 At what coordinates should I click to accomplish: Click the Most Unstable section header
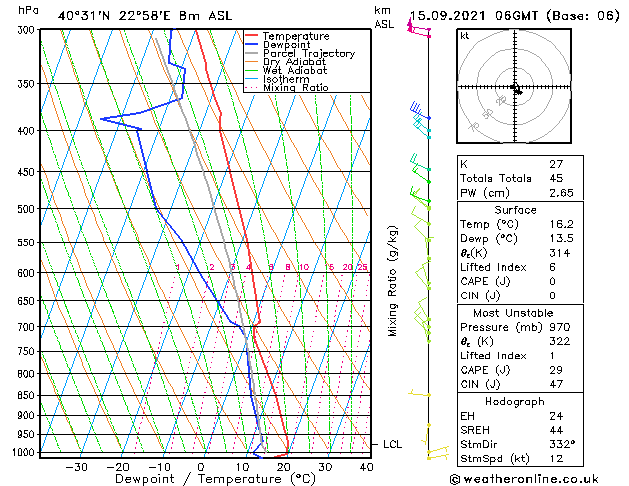click(508, 312)
